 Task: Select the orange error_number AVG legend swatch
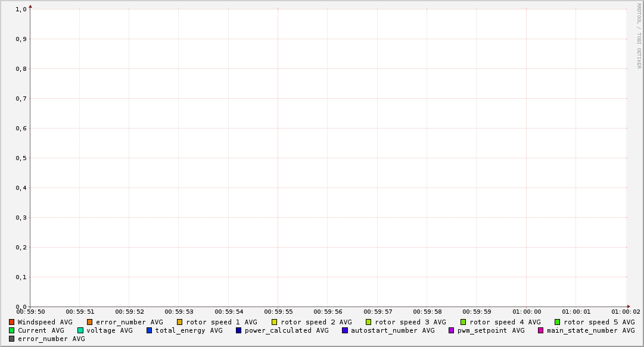[x=90, y=322]
